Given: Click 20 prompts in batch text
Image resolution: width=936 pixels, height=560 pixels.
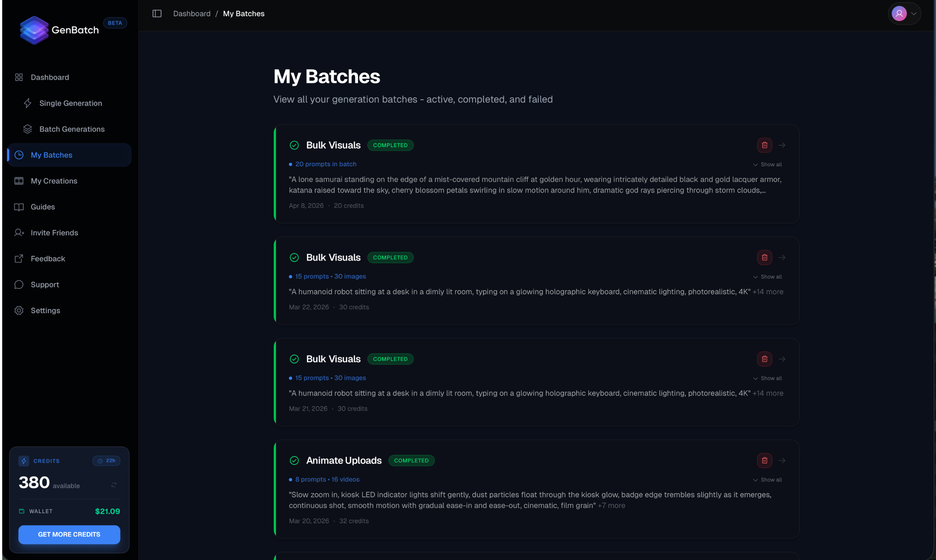Looking at the screenshot, I should click(326, 164).
